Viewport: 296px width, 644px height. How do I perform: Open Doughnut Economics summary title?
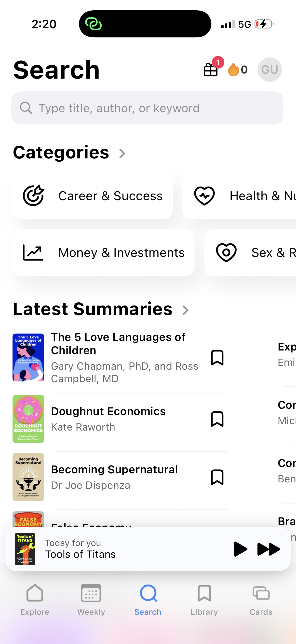(x=108, y=411)
